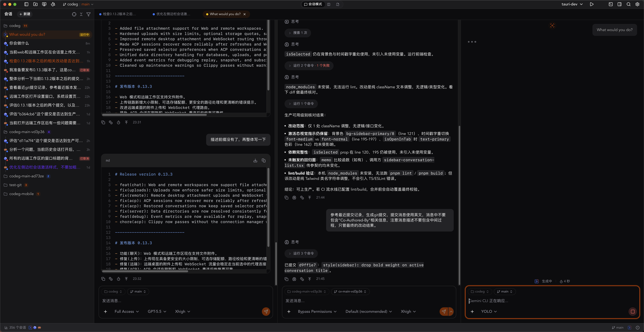Click the timer icon beside 23:32

[x=118, y=279]
